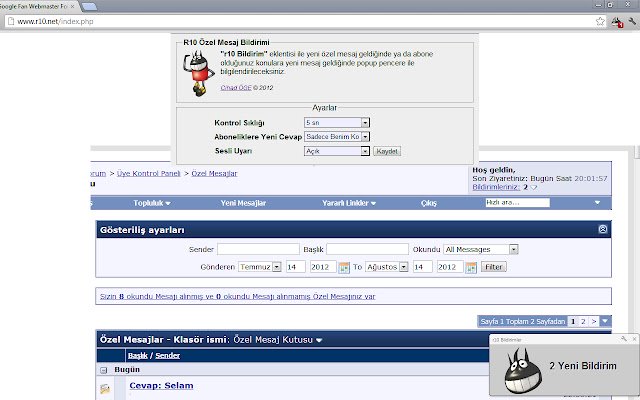Open the okundu Mesajı summary link
This screenshot has width=640, height=400.
click(x=238, y=297)
